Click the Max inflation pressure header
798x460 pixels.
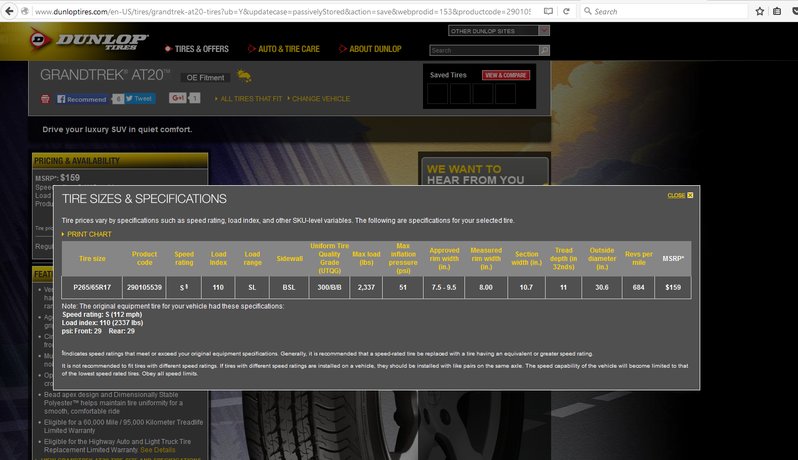pyautogui.click(x=403, y=258)
